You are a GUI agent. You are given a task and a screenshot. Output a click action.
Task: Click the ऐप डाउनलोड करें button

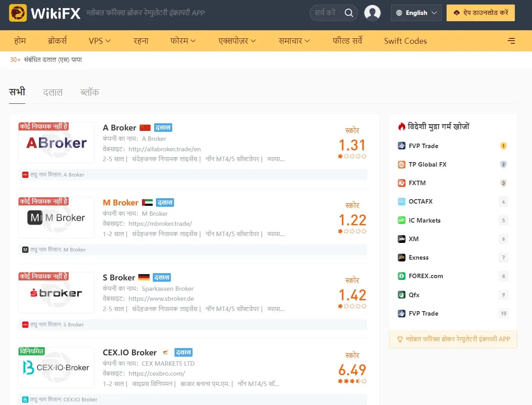click(480, 13)
